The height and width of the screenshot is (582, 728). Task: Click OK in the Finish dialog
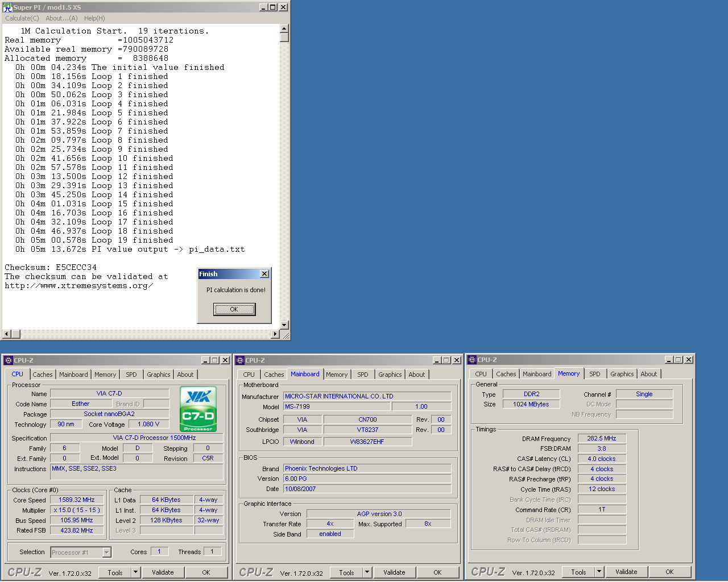click(234, 309)
